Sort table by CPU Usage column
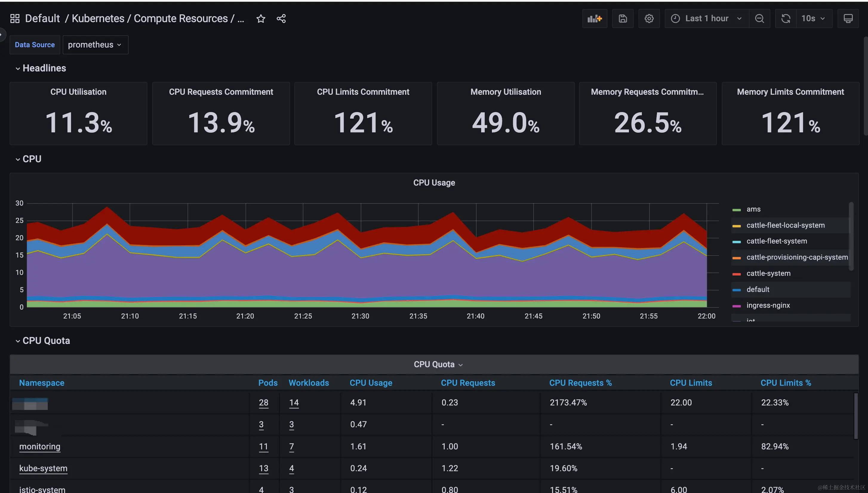The width and height of the screenshot is (868, 493). (371, 383)
